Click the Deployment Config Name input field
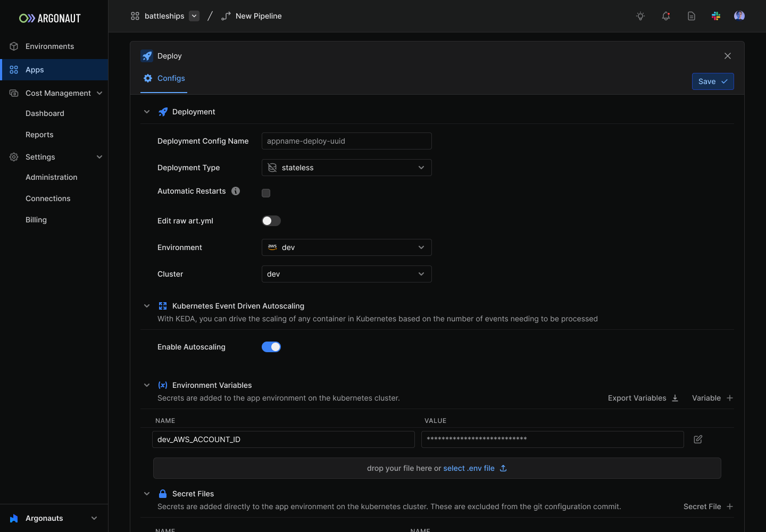 (x=346, y=140)
